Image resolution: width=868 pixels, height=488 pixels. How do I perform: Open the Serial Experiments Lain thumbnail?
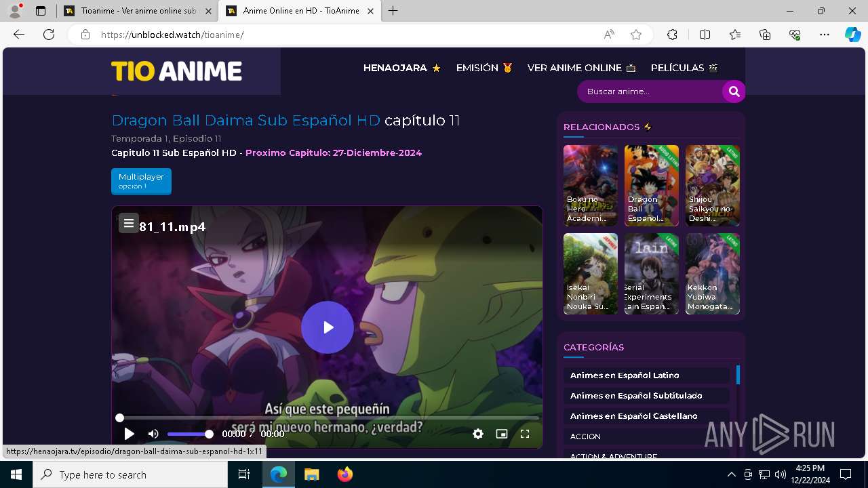(x=651, y=273)
